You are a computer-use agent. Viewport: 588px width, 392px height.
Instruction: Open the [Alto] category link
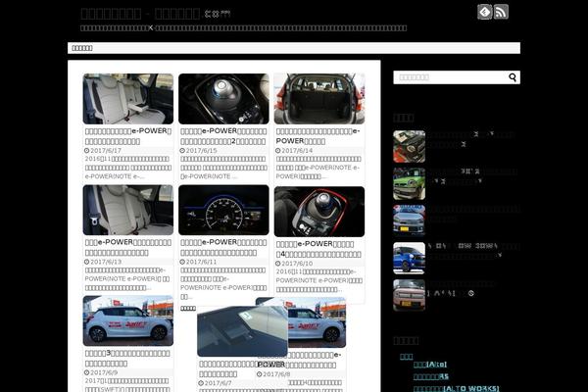tap(430, 365)
